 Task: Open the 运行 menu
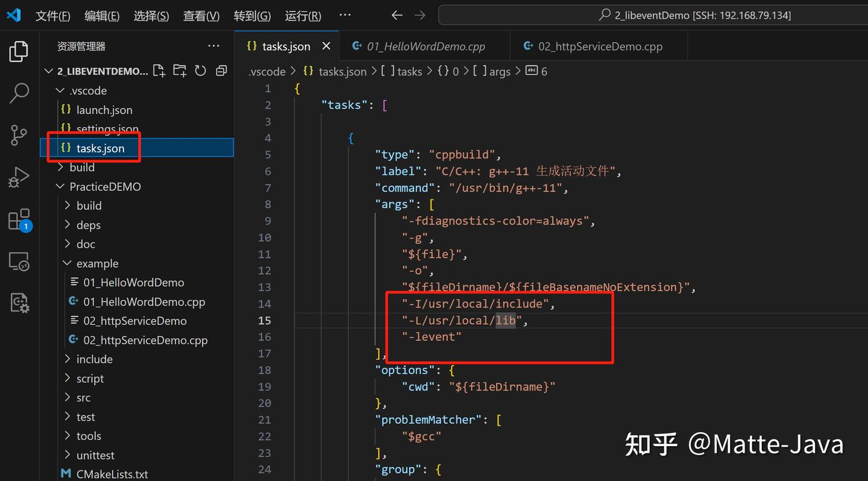point(303,16)
